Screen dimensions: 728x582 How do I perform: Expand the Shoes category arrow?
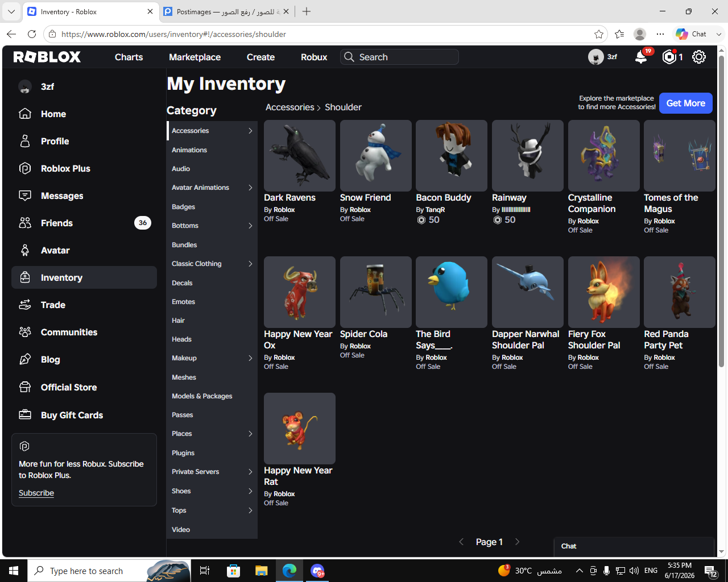coord(250,491)
